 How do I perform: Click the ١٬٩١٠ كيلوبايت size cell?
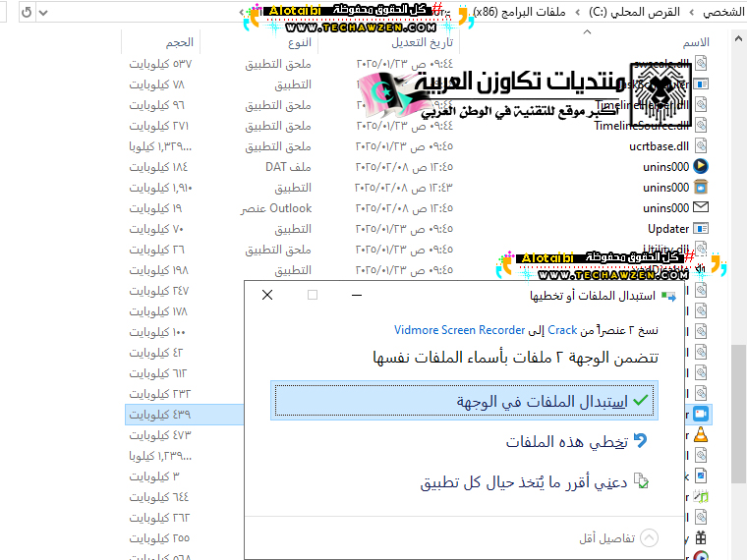click(160, 188)
